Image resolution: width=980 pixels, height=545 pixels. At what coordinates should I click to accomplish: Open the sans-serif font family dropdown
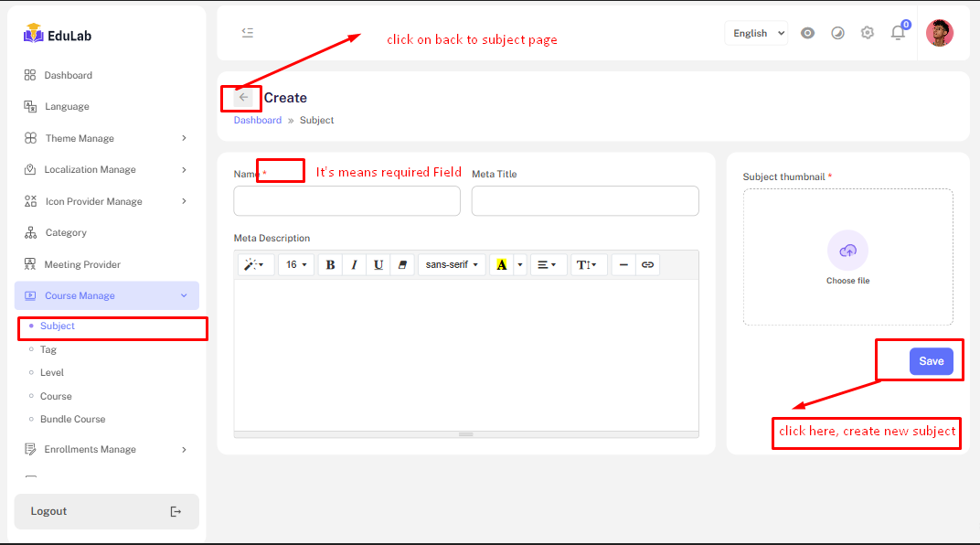[452, 265]
